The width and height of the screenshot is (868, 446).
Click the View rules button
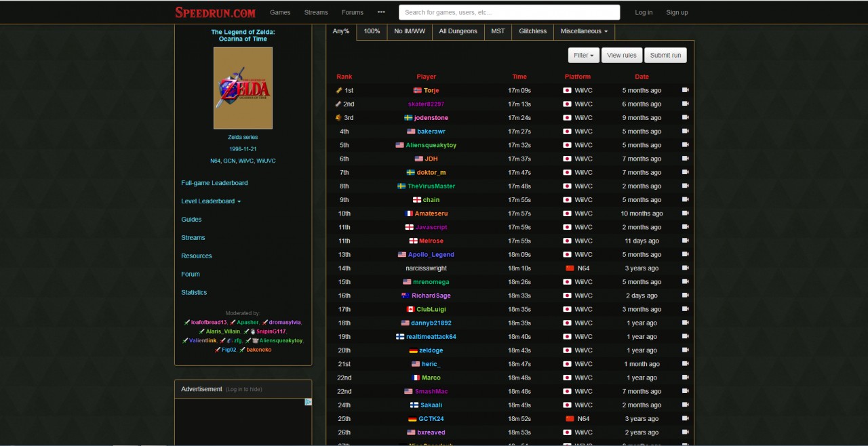(622, 56)
